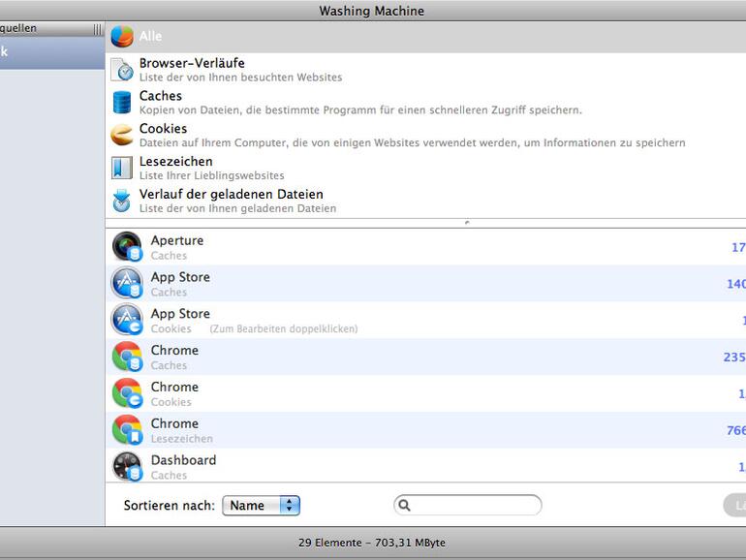The image size is (746, 560).
Task: Click 'Liste Ihrer Lieblingswebsites' description
Action: coord(212,175)
